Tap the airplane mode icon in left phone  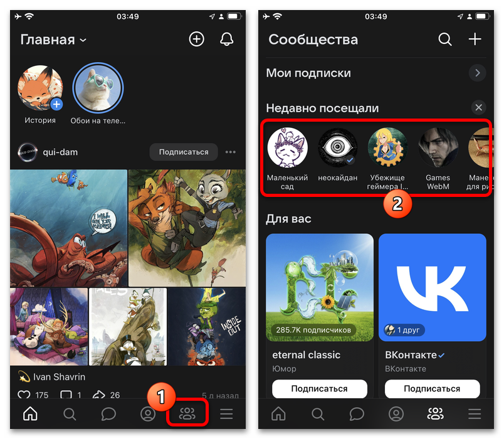[x=18, y=16]
